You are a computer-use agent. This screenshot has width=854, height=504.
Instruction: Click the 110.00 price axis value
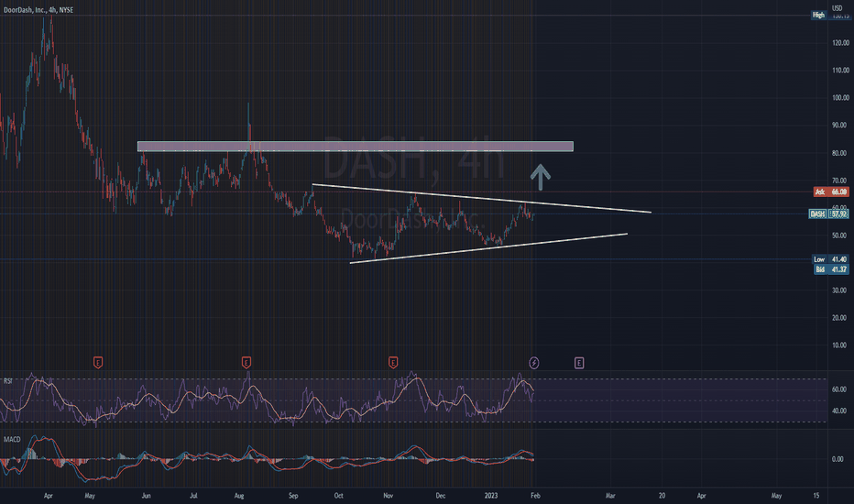[840, 71]
